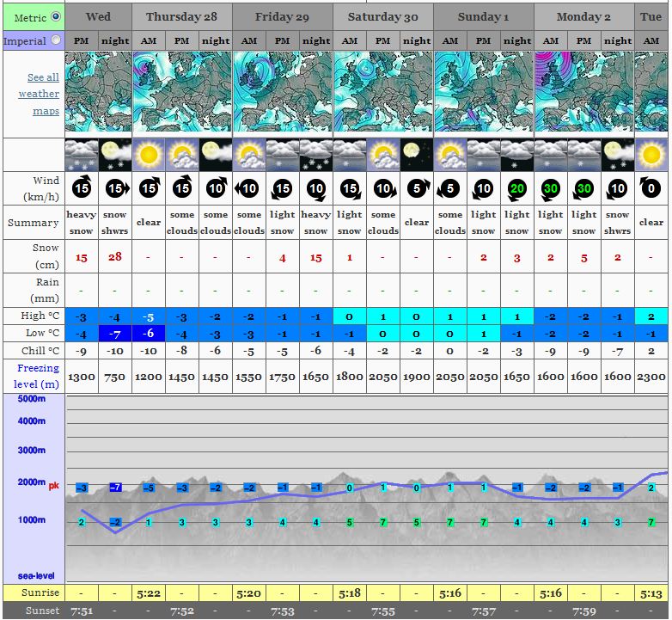Select Monday night snow showers icon
This screenshot has width=672, height=620.
tap(618, 155)
